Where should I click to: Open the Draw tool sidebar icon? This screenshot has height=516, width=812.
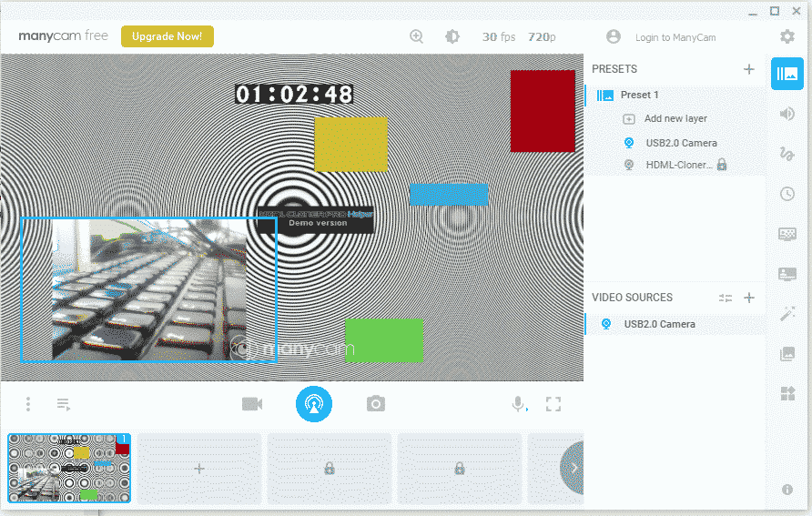point(787,153)
